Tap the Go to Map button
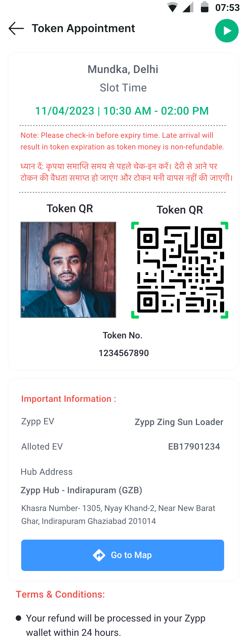246x644 pixels. tap(123, 555)
